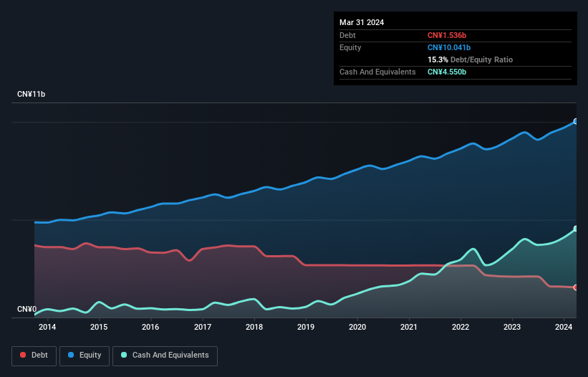Click the blue Equity legend dot
Image resolution: width=588 pixels, height=377 pixels.
(x=71, y=355)
